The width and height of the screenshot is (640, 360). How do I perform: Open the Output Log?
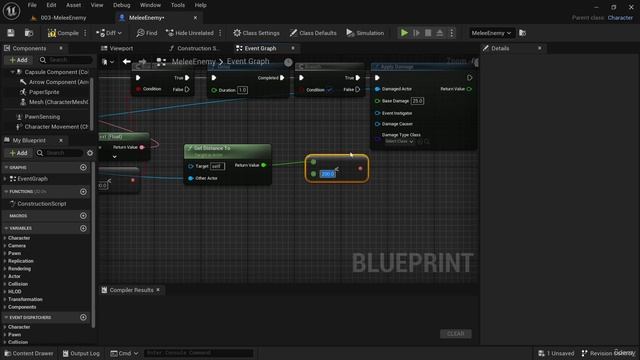[x=81, y=353]
